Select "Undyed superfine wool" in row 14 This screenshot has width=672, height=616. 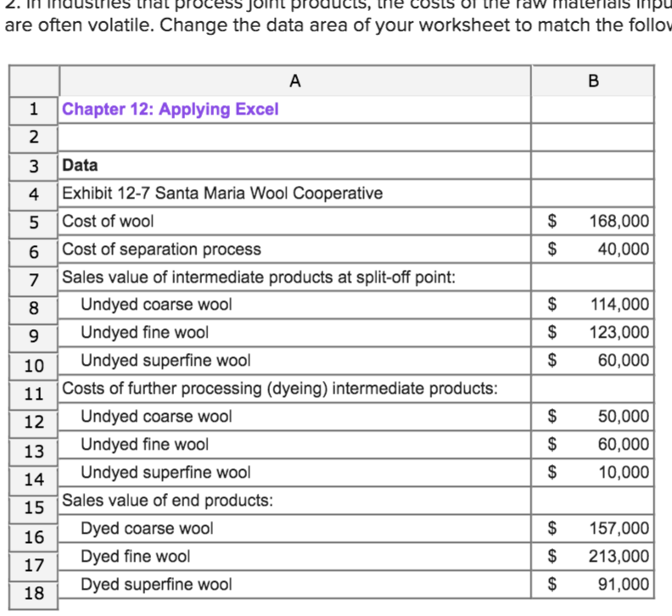point(295,473)
